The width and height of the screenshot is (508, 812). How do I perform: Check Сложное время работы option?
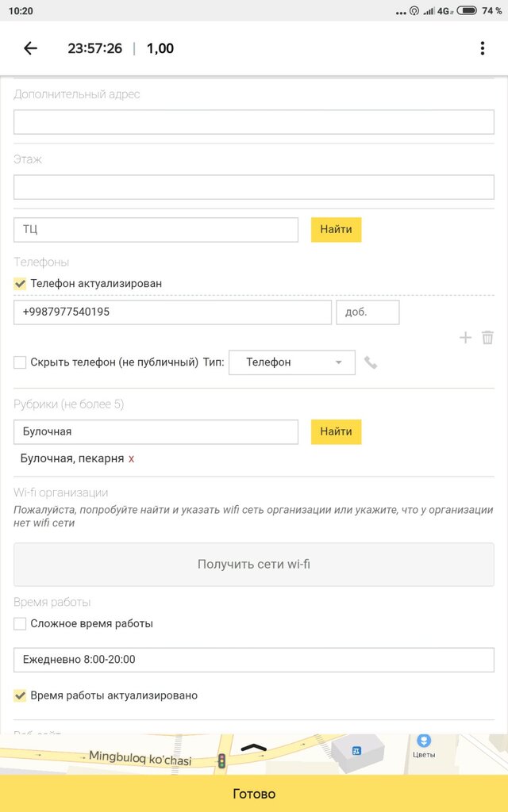click(21, 623)
